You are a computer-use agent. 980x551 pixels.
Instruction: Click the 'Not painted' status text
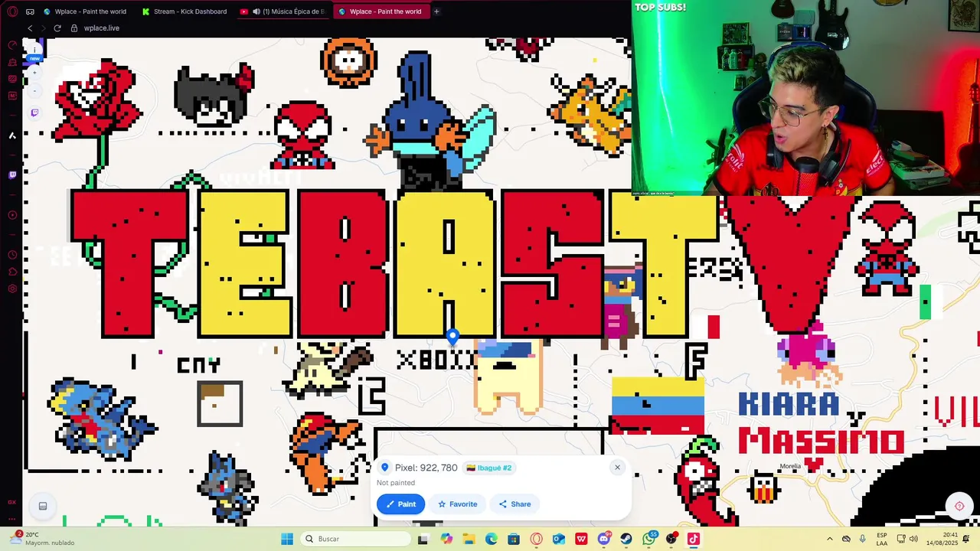click(396, 483)
